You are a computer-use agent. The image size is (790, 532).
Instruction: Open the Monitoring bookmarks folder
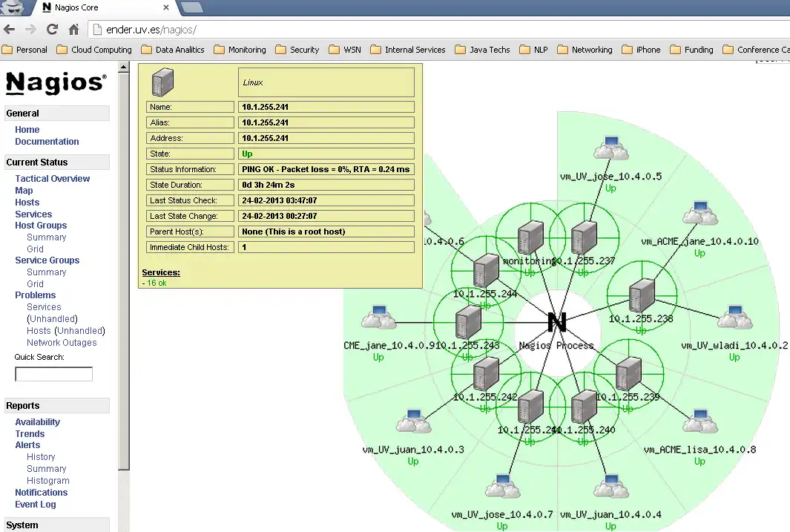240,50
